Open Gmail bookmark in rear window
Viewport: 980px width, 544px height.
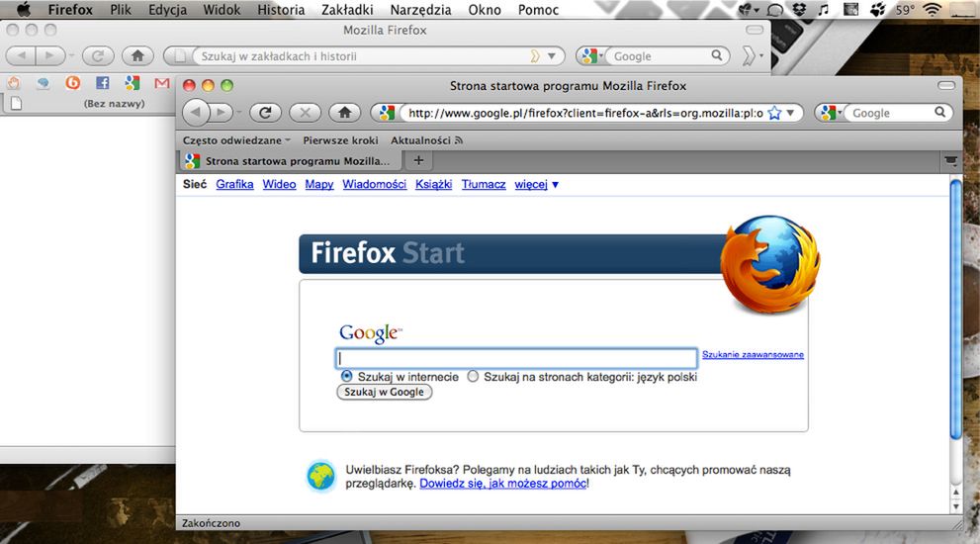click(x=162, y=82)
